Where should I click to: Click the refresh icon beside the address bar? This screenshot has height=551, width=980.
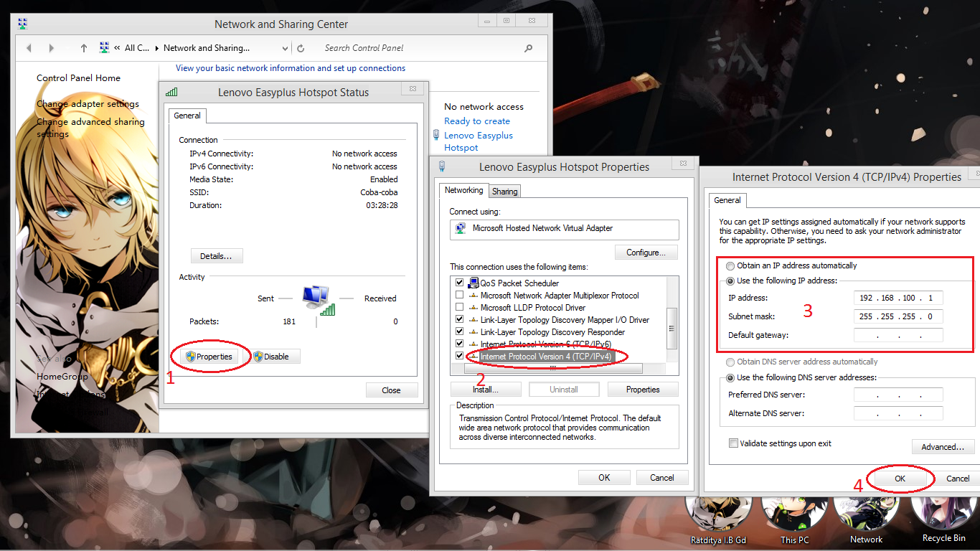(300, 47)
